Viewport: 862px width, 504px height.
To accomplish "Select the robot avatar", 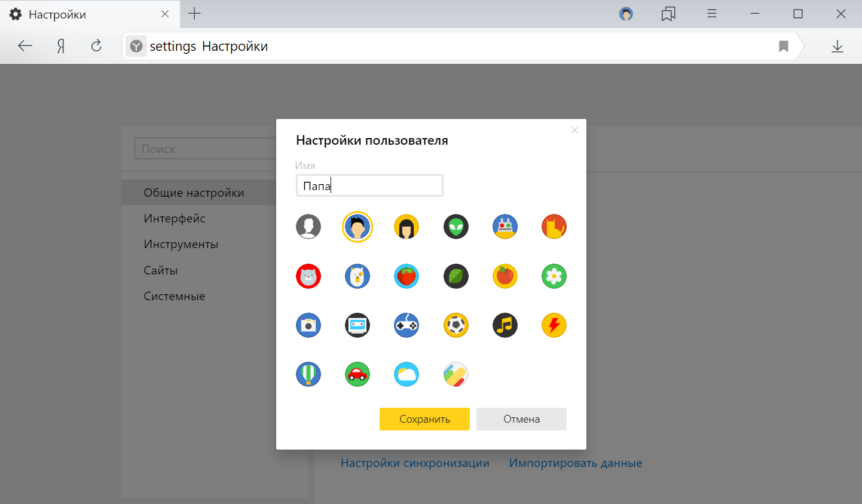I will [505, 227].
